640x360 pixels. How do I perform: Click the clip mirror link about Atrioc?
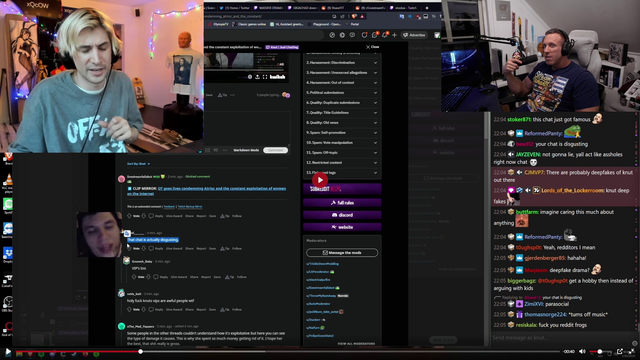pyautogui.click(x=207, y=191)
